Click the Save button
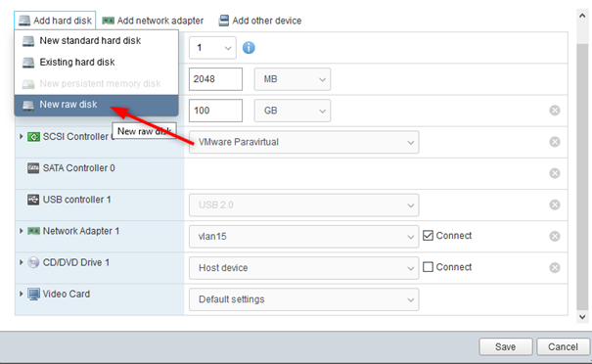Viewport: 592px width, 364px height. 506,346
